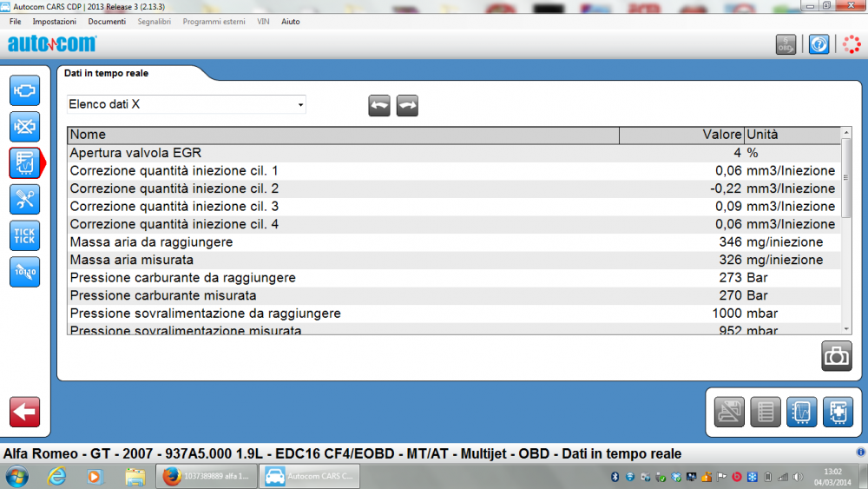Open the blue help question mark icon
Image resolution: width=868 pixels, height=489 pixels.
819,44
